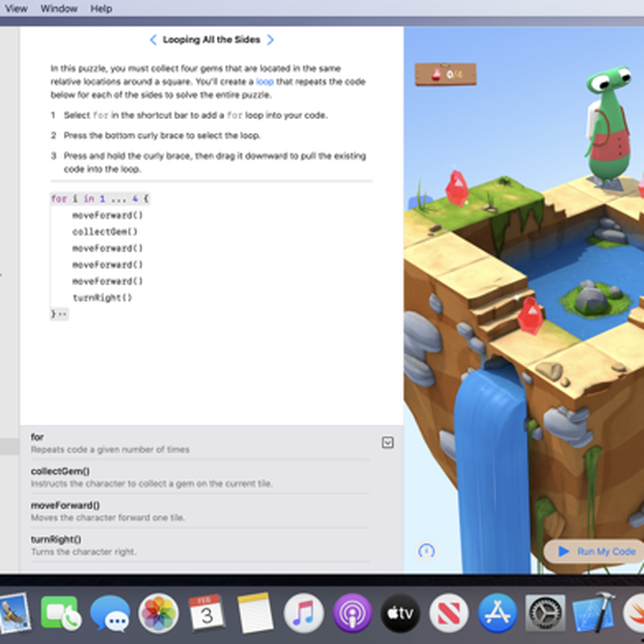The width and height of the screenshot is (644, 644).
Task: Open the Looping All the Sides page title
Action: [211, 40]
